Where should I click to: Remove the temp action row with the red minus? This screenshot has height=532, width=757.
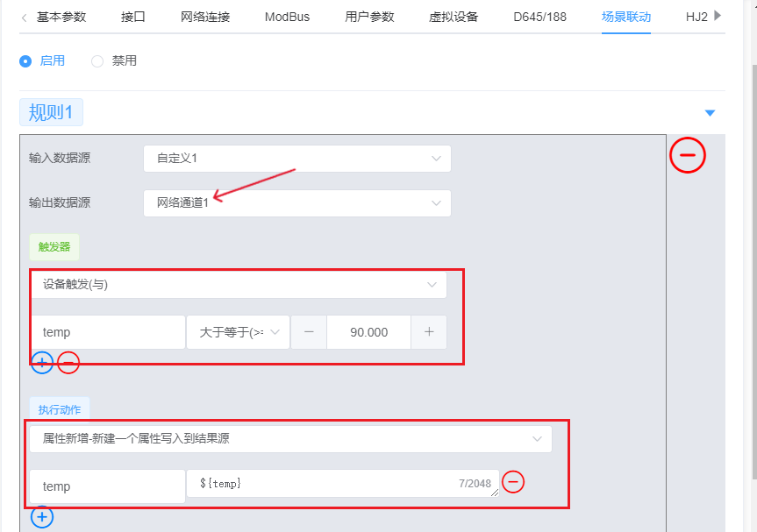(x=513, y=482)
